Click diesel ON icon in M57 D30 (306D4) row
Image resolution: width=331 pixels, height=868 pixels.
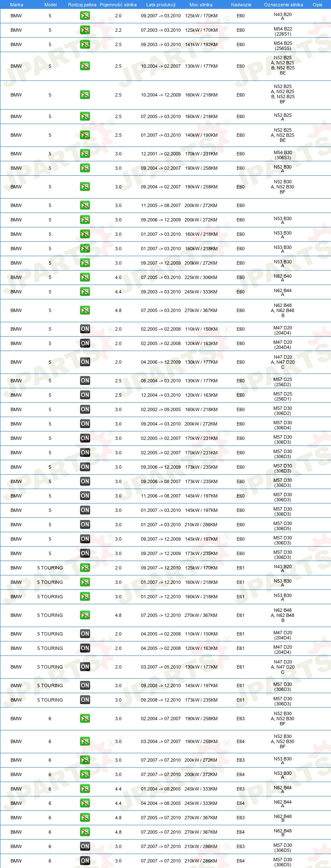click(85, 424)
